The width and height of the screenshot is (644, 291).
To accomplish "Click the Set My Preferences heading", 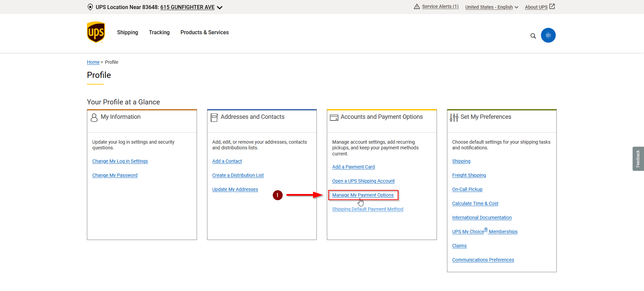I will click(486, 117).
